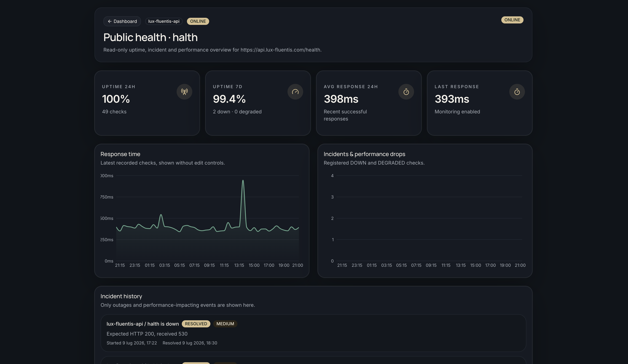Select the 393ms last response value
The width and height of the screenshot is (628, 364).
pyautogui.click(x=452, y=99)
